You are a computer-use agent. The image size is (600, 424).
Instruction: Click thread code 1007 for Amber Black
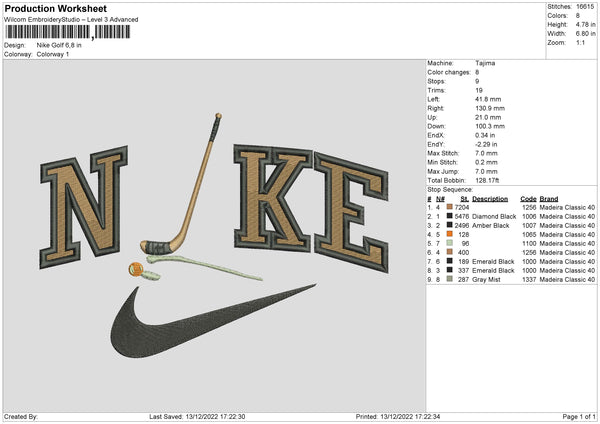529,226
